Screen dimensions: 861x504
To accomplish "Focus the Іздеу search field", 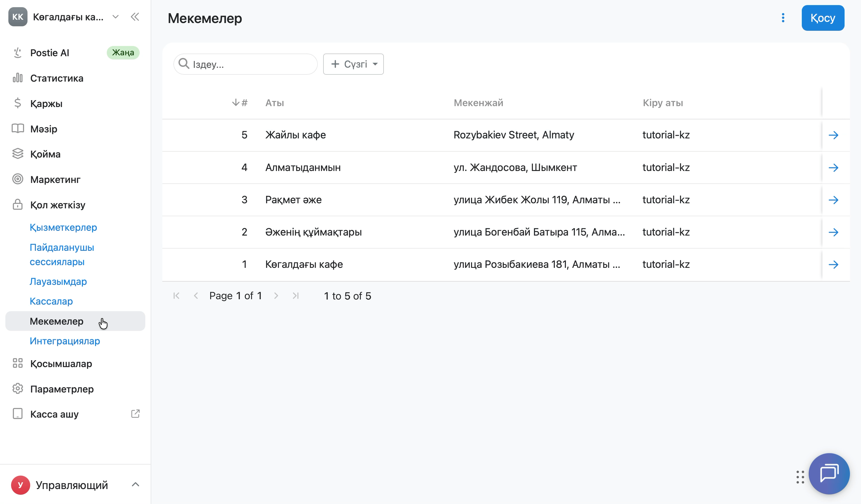I will 245,64.
